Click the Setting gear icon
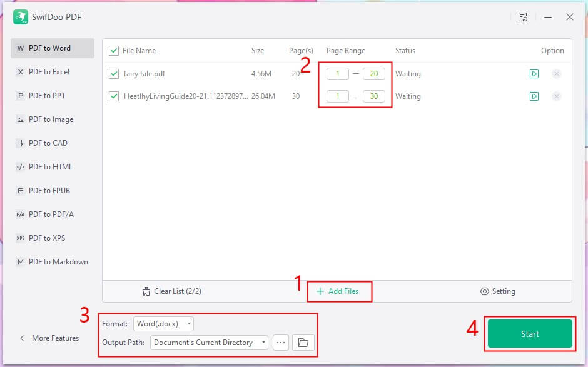 [485, 291]
